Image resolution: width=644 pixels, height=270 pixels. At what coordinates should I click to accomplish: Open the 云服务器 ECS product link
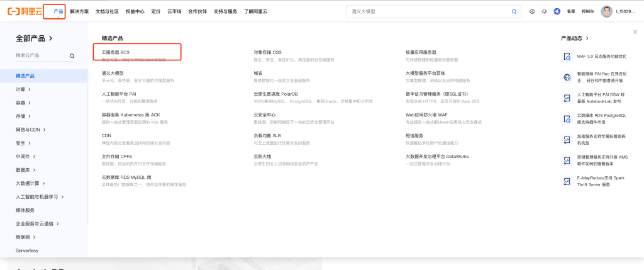116,52
